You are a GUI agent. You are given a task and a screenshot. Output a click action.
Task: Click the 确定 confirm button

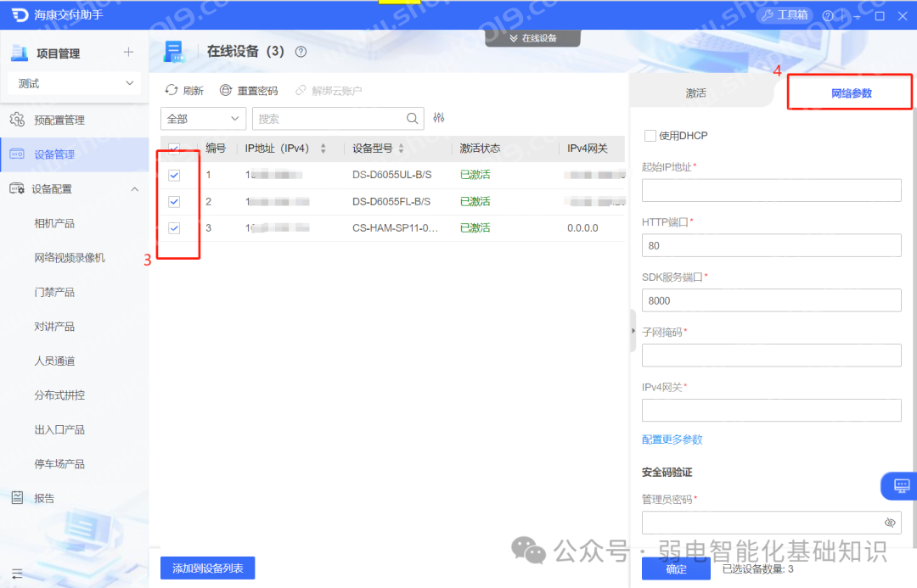676,568
